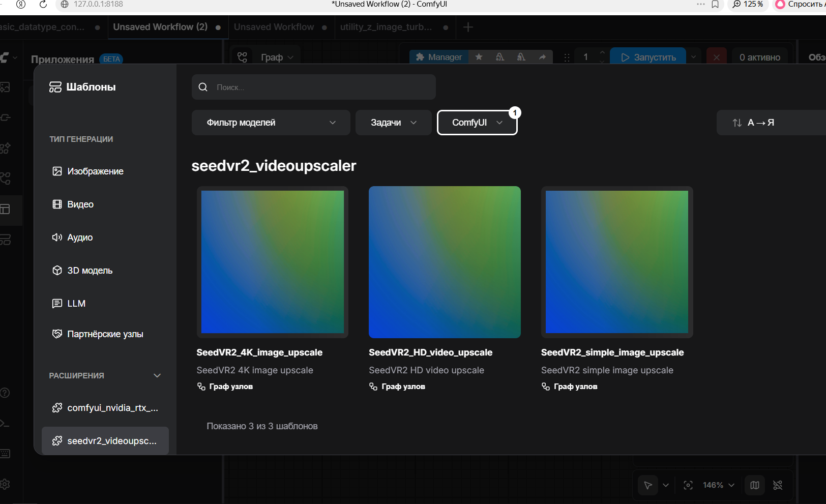The image size is (826, 504).
Task: Click the 125 % browser zoom indicator
Action: pos(748,4)
